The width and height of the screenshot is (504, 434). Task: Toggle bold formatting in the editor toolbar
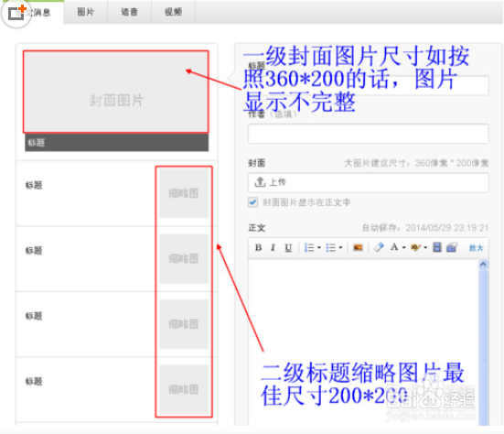pos(258,247)
